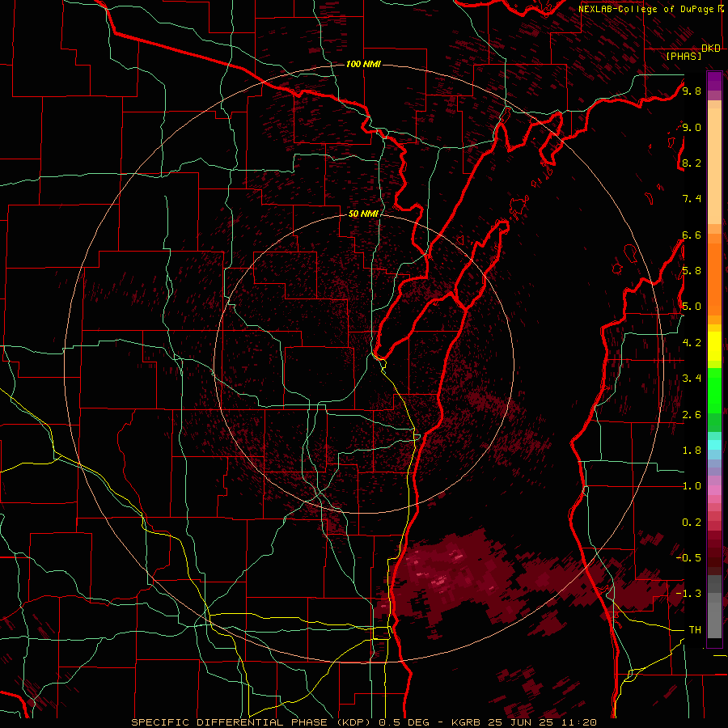Click the 1.0 value on the legend
Image resolution: width=728 pixels, height=728 pixels.
(692, 486)
